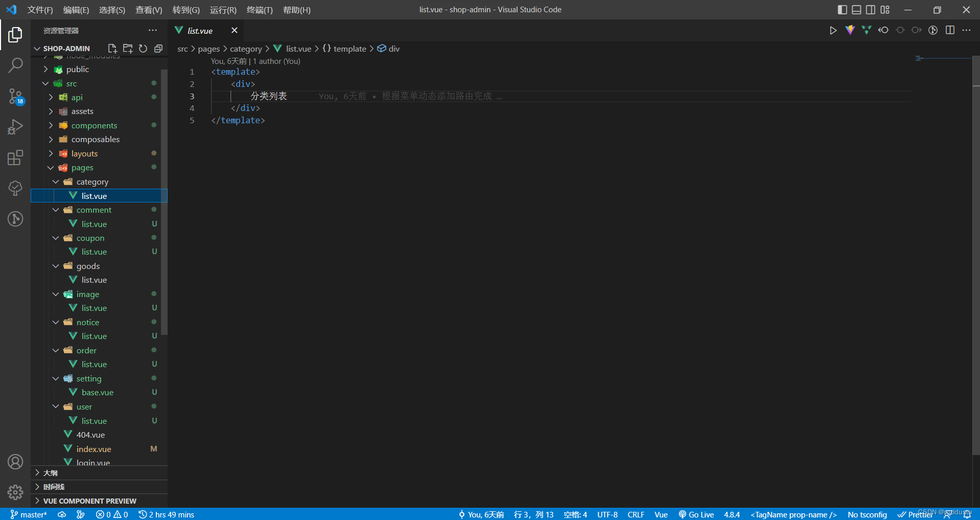Image resolution: width=980 pixels, height=520 pixels.
Task: Open the split editor icon
Action: (950, 30)
